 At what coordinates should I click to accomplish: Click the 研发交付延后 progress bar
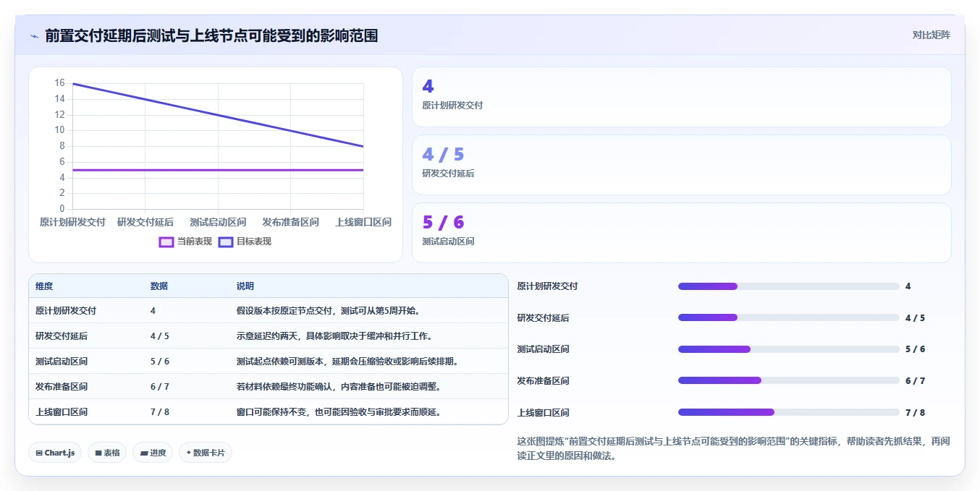pyautogui.click(x=788, y=317)
